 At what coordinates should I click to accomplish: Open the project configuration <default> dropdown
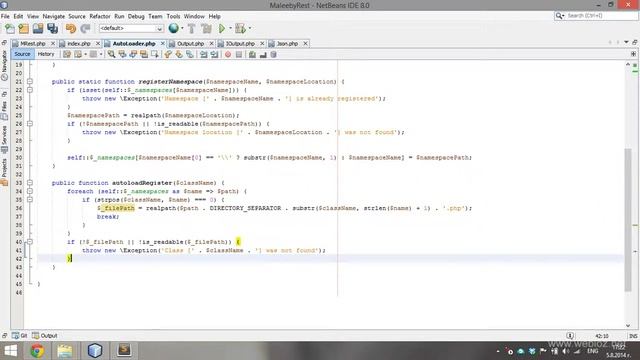[131, 28]
